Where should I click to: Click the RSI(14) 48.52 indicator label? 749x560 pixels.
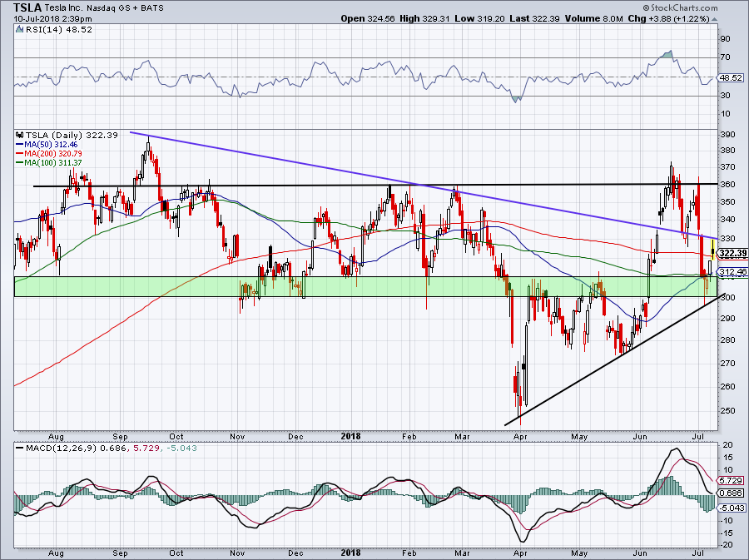coord(59,30)
